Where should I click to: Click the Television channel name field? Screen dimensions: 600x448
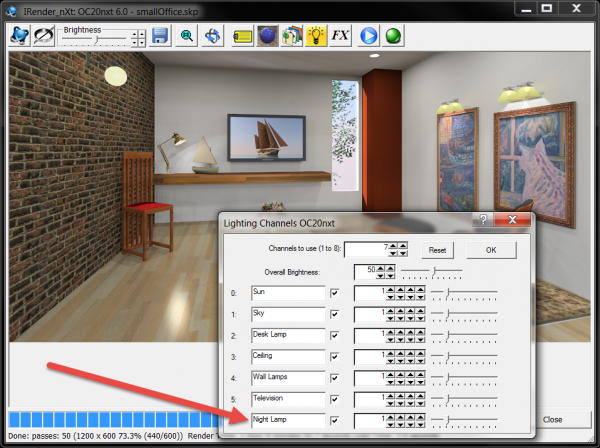[289, 399]
